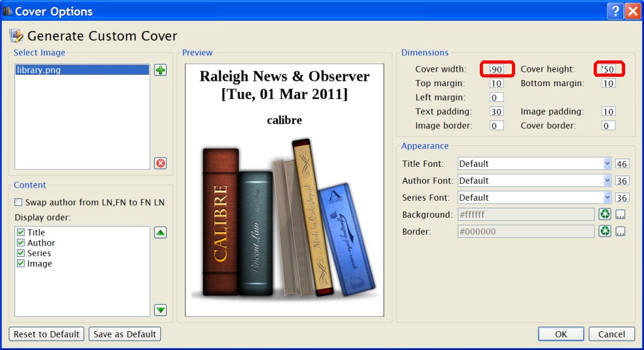
Task: Click the Generate Custom Cover header icon
Action: (x=17, y=36)
